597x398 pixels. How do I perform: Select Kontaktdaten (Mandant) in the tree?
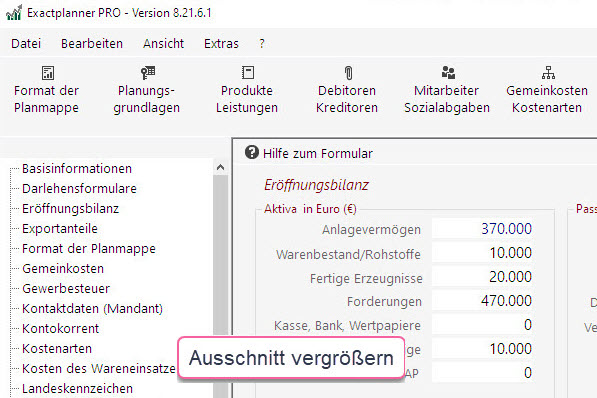[x=93, y=308]
